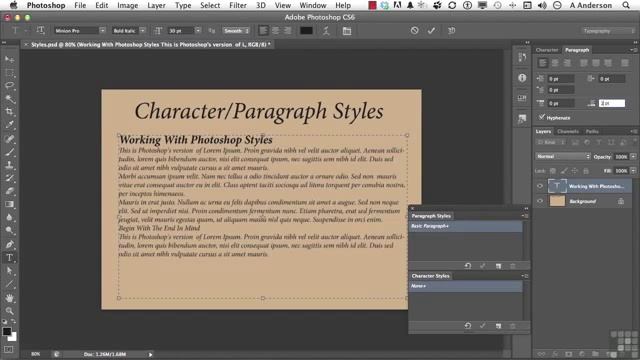Select the Move tool
Image resolution: width=640 pixels, height=360 pixels.
9,59
